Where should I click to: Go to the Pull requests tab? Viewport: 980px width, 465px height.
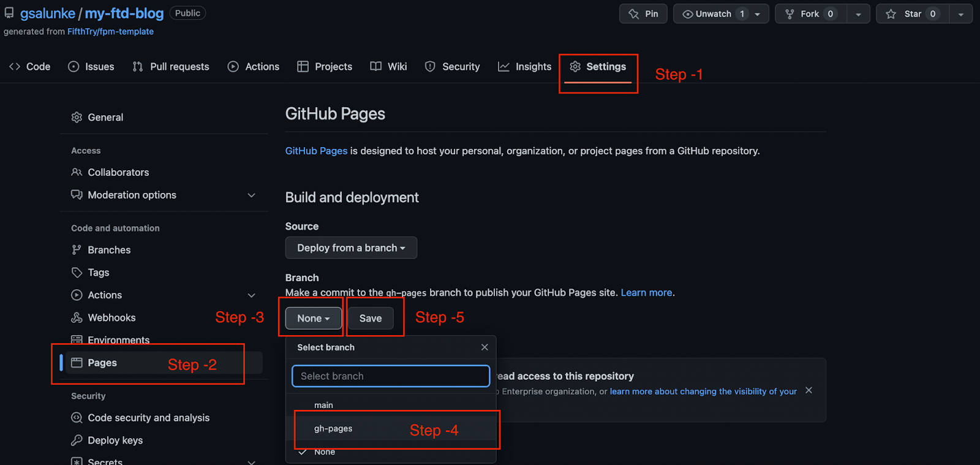tap(171, 67)
